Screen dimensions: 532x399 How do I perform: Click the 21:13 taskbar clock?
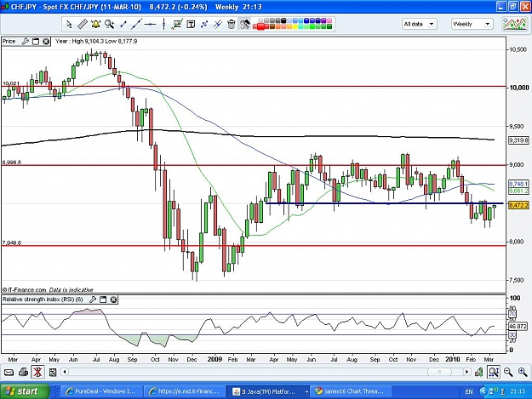click(x=518, y=391)
